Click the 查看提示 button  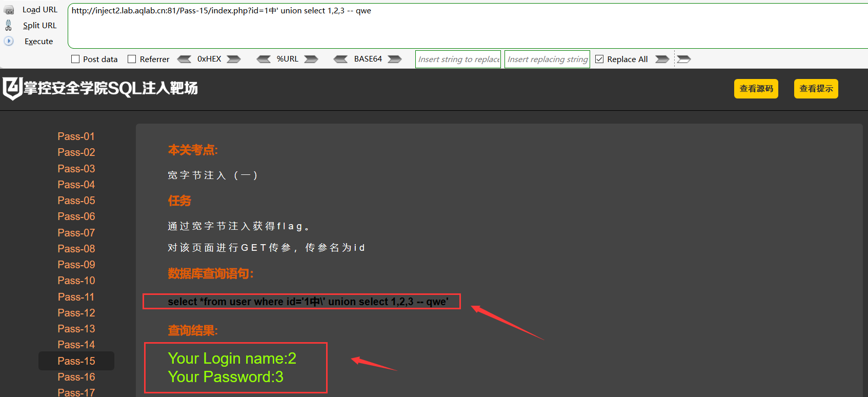(x=816, y=89)
